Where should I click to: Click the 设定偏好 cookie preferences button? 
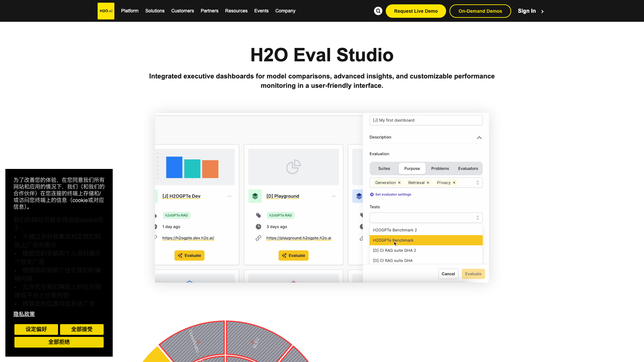coord(36,329)
